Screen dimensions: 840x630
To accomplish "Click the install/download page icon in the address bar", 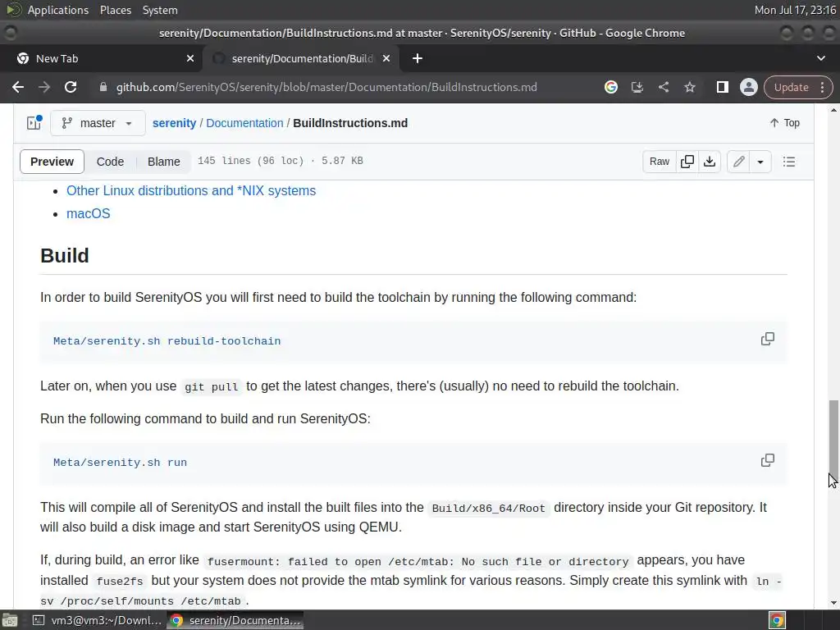I will point(637,87).
